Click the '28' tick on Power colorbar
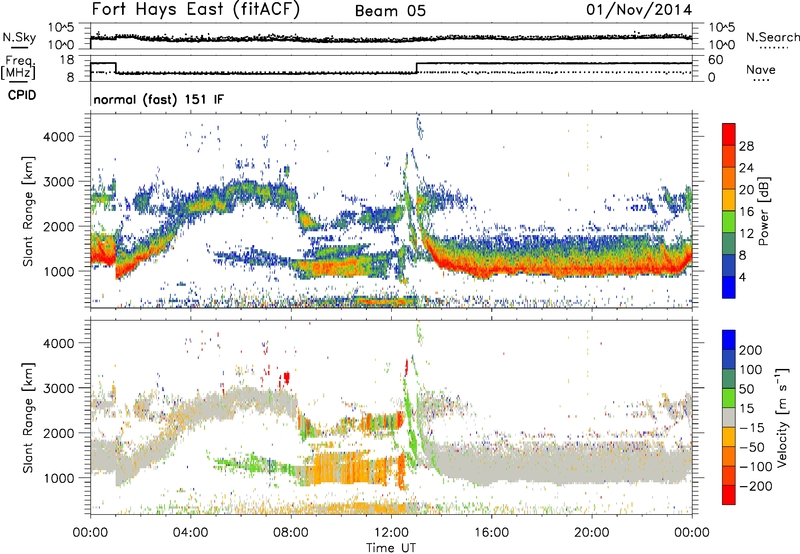 point(746,146)
